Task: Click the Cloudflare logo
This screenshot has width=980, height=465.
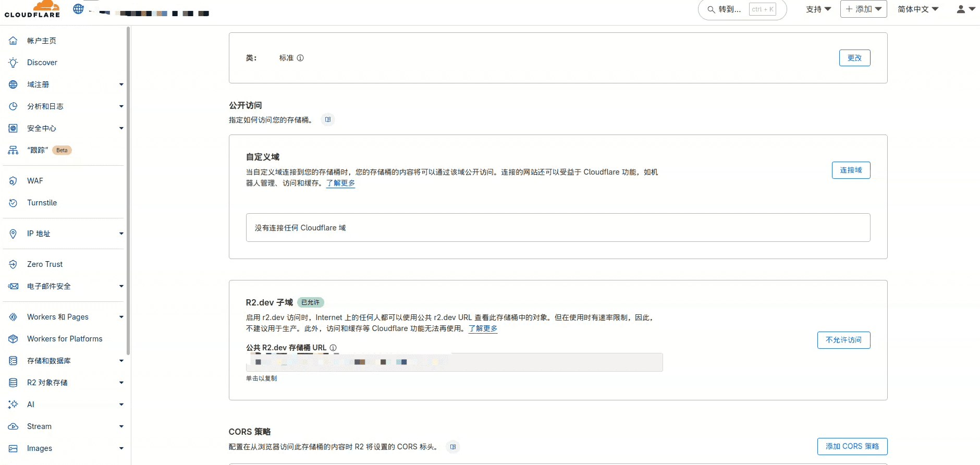Action: click(x=32, y=9)
